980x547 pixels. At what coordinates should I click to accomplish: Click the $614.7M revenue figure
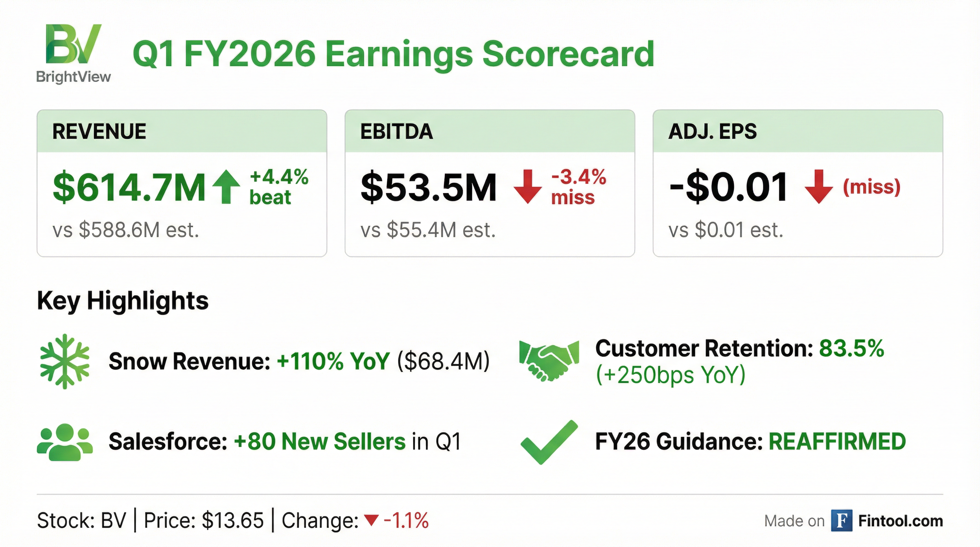pos(129,187)
